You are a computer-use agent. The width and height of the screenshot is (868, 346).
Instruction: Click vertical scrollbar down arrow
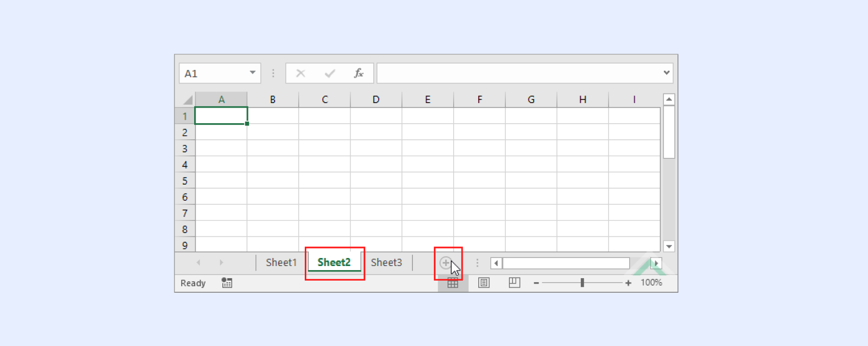click(669, 246)
